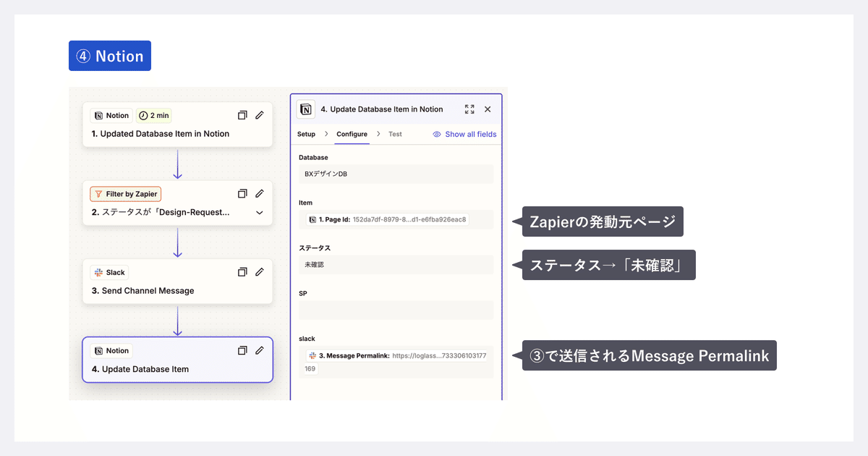Image resolution: width=868 pixels, height=456 pixels.
Task: Click the Notion badge on step 1
Action: tap(111, 115)
